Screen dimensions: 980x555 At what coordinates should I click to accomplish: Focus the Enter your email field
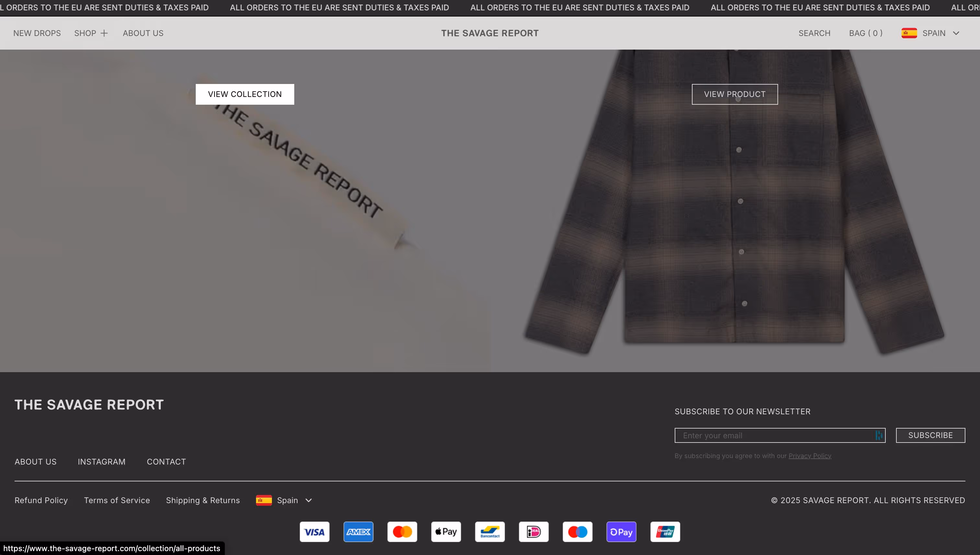click(x=774, y=435)
